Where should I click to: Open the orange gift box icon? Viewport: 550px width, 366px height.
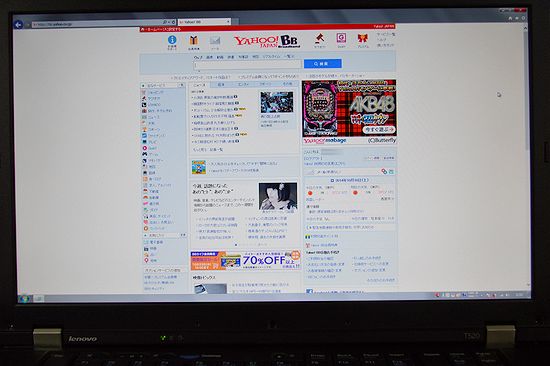[x=194, y=40]
